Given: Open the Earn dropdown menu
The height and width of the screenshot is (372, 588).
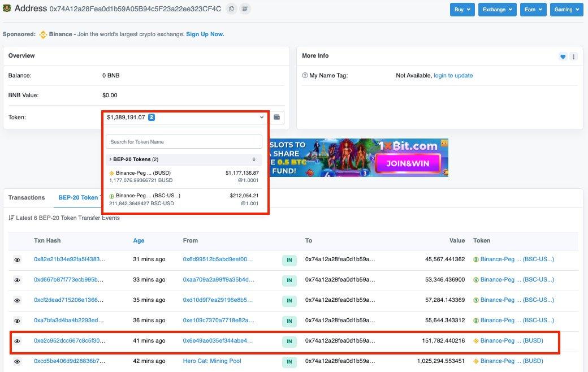Looking at the screenshot, I should click(x=533, y=10).
